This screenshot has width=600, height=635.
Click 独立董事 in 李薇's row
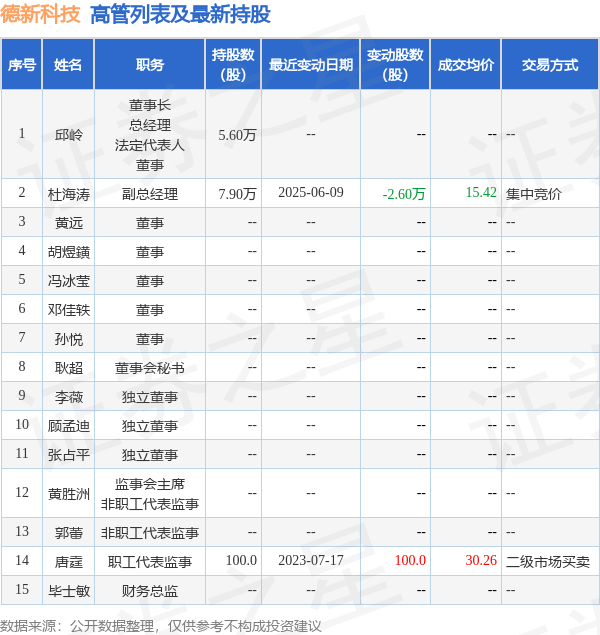click(150, 397)
